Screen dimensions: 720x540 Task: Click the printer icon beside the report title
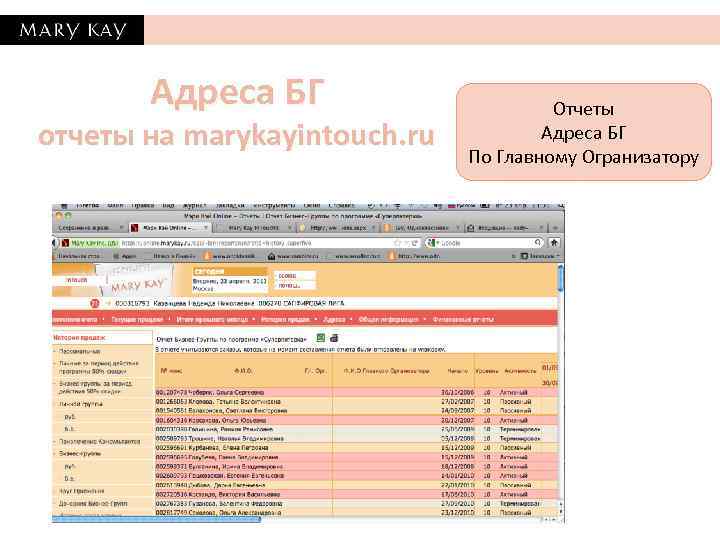pos(334,338)
